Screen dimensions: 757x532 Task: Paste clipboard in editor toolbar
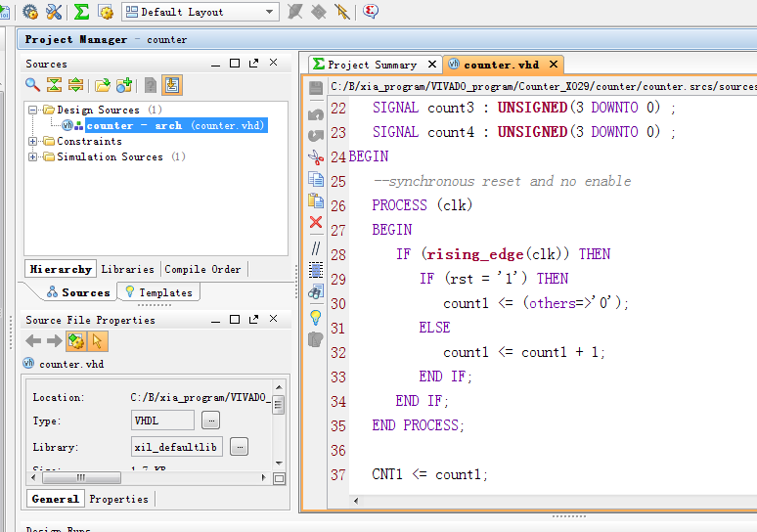(x=316, y=200)
